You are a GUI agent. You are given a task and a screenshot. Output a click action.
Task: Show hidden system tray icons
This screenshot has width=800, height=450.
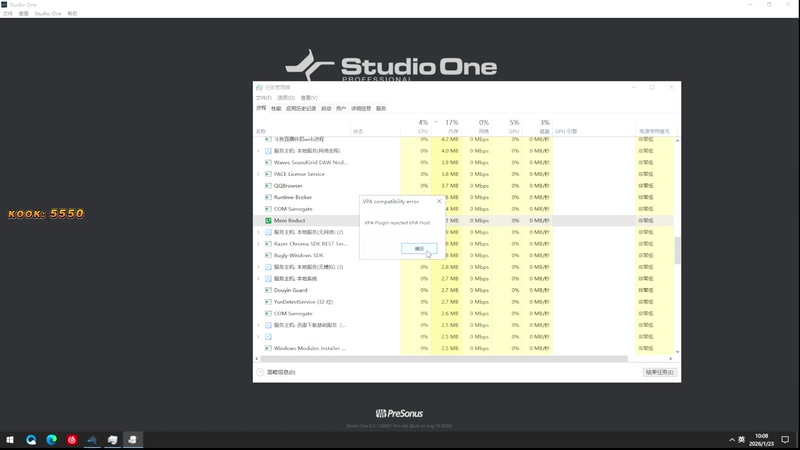point(732,440)
